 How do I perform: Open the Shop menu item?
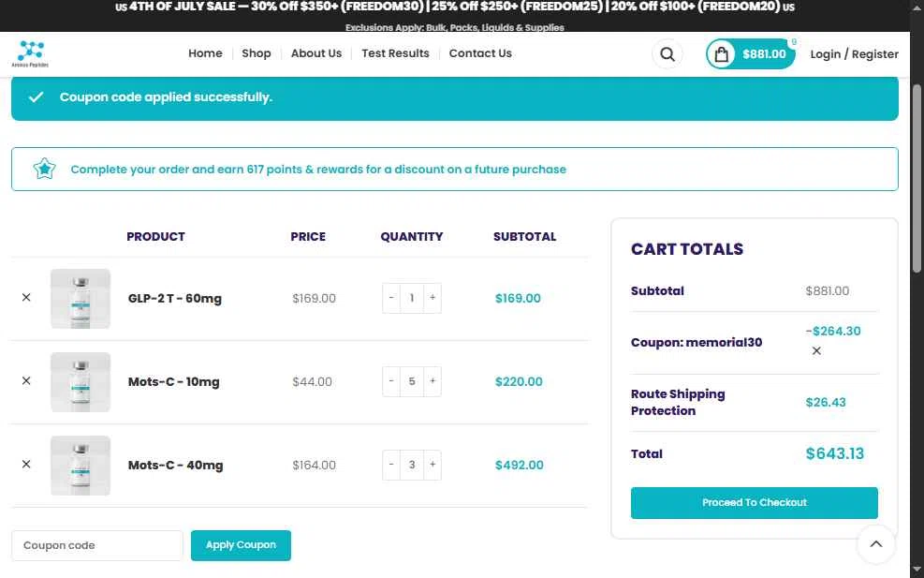click(x=257, y=53)
